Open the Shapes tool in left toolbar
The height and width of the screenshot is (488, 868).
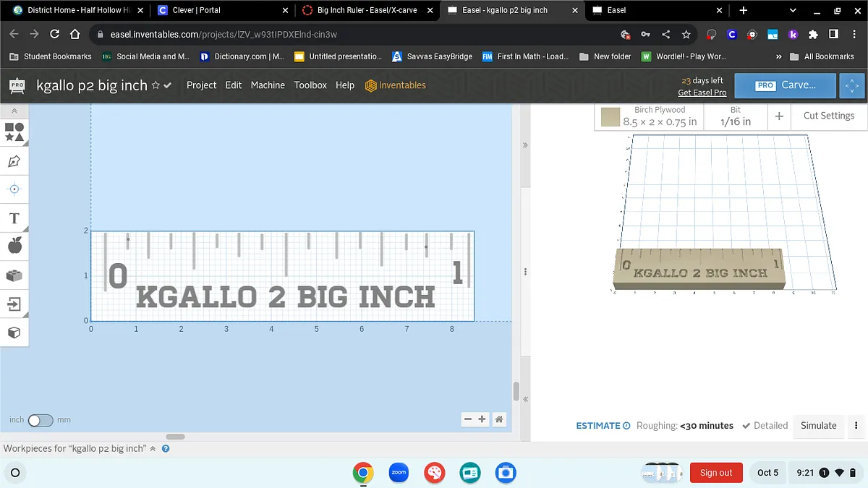14,132
